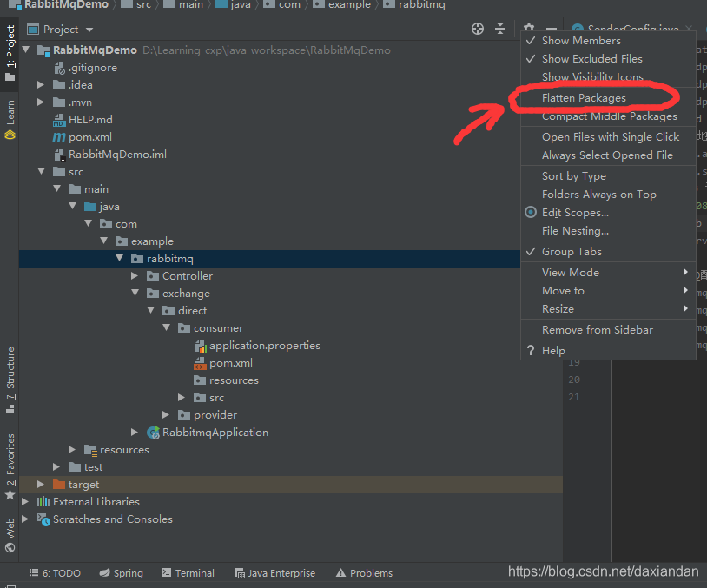The height and width of the screenshot is (588, 707).
Task: Expand the Controller package
Action: tap(135, 275)
